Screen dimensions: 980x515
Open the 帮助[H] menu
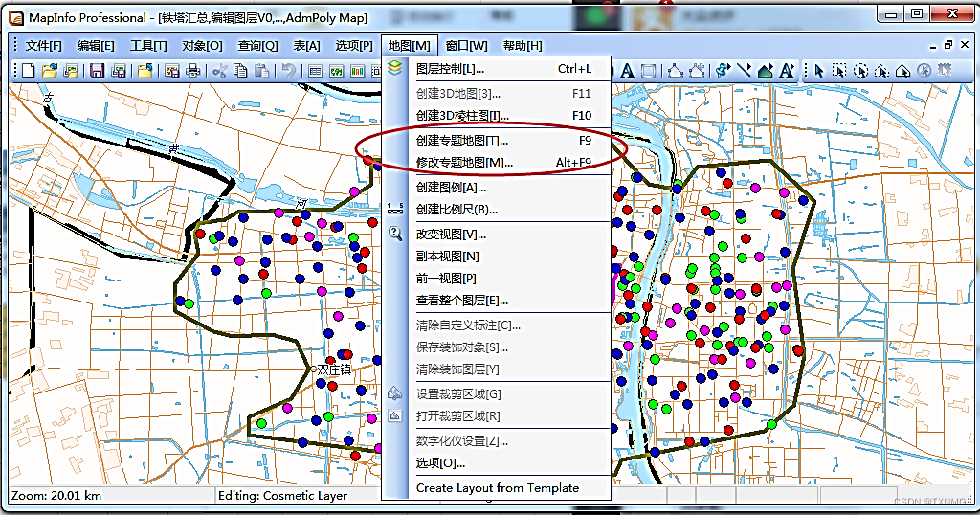point(523,46)
